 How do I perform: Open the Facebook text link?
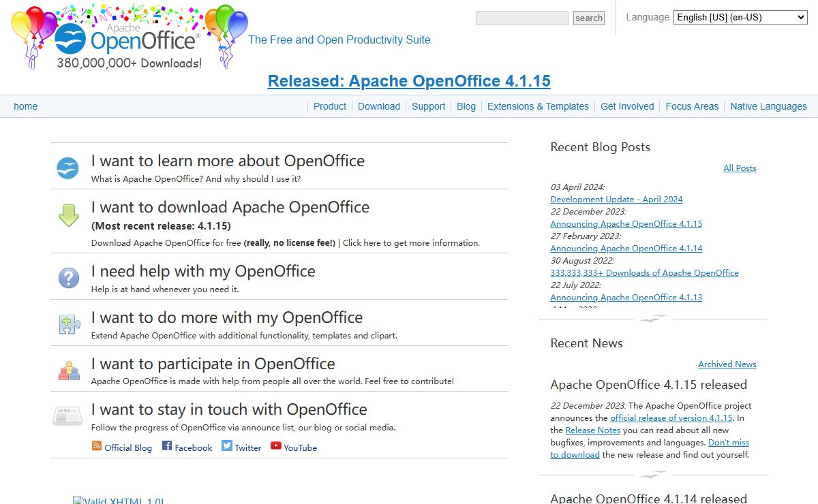pos(194,447)
